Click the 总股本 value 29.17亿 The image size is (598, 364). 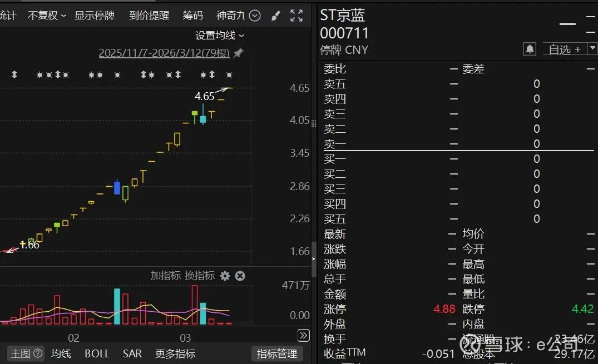click(574, 354)
